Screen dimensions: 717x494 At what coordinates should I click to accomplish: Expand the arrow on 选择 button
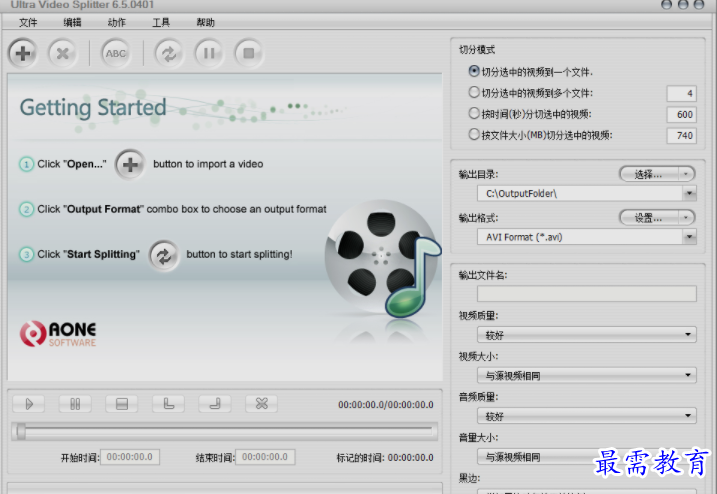[x=685, y=174]
